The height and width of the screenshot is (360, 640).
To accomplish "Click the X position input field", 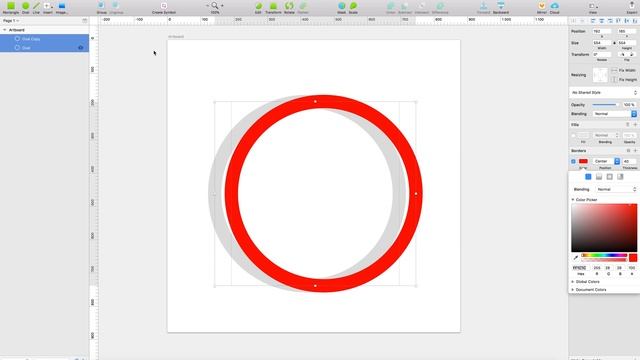I will pos(602,31).
